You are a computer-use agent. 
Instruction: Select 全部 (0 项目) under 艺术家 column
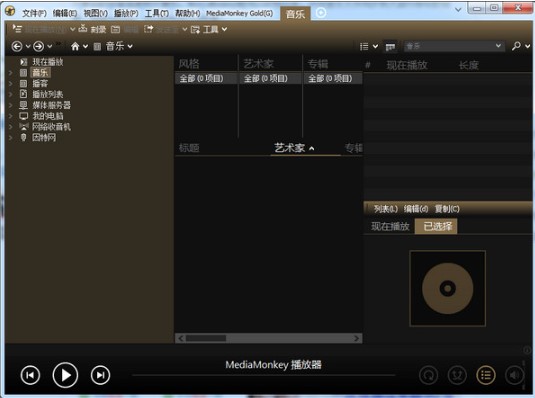[270, 79]
